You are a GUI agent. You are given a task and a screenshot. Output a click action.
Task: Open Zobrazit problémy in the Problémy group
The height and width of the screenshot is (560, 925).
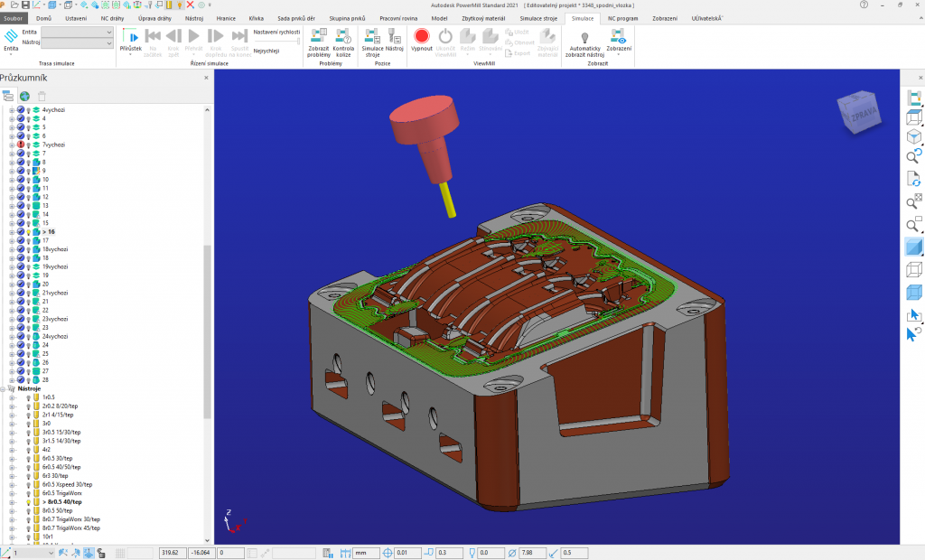319,37
